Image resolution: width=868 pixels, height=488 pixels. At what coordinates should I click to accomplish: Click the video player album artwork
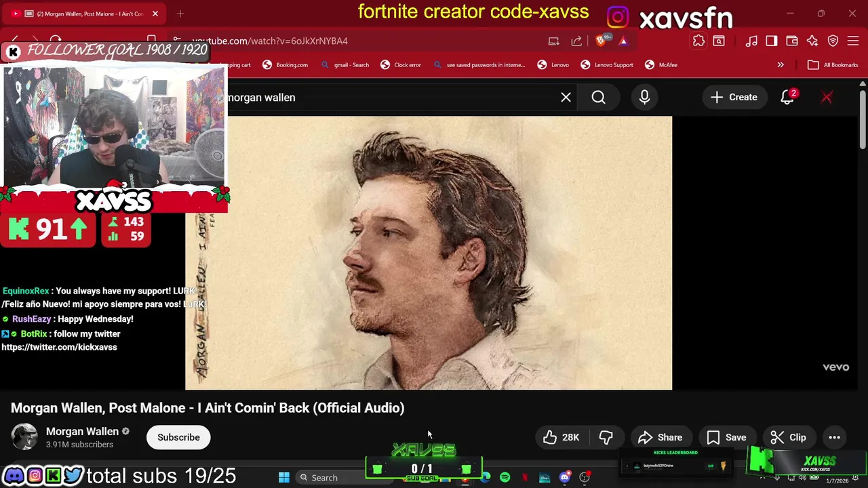(x=429, y=253)
